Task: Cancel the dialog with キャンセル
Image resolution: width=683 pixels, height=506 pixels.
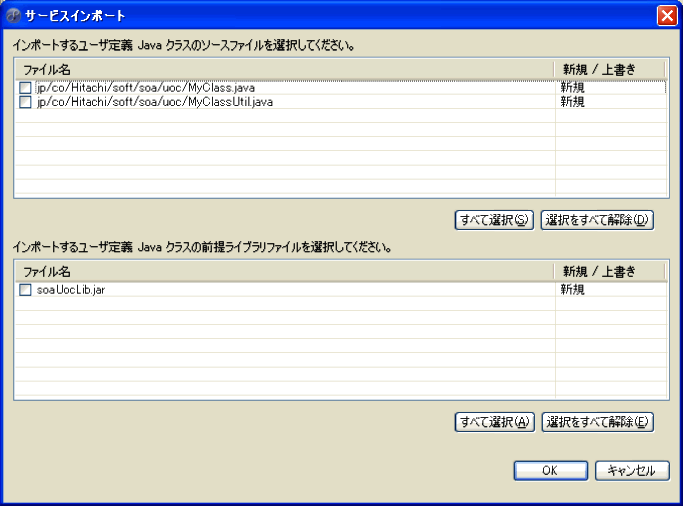Action: tap(632, 471)
